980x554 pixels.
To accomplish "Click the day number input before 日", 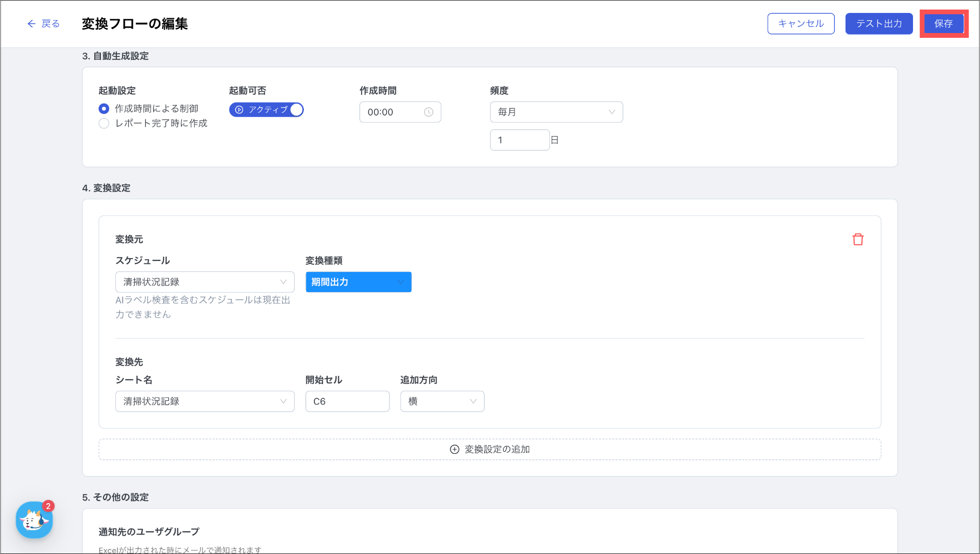I will click(x=519, y=140).
